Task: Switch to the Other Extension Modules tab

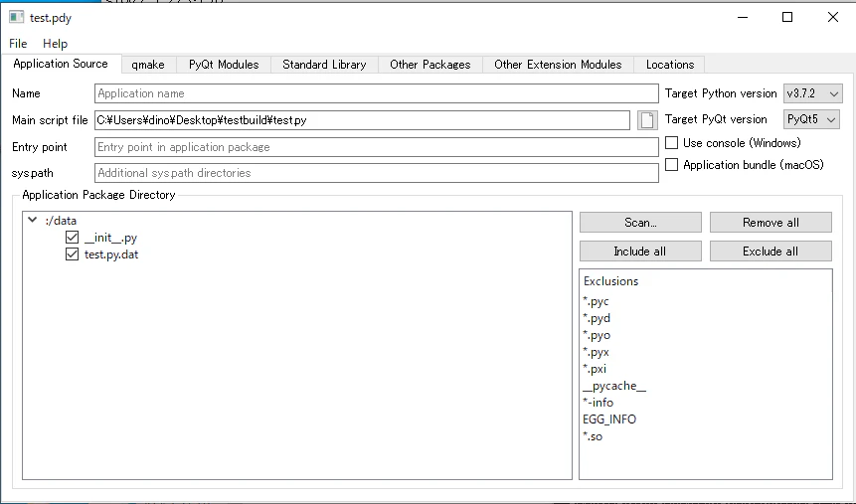Action: coord(558,65)
